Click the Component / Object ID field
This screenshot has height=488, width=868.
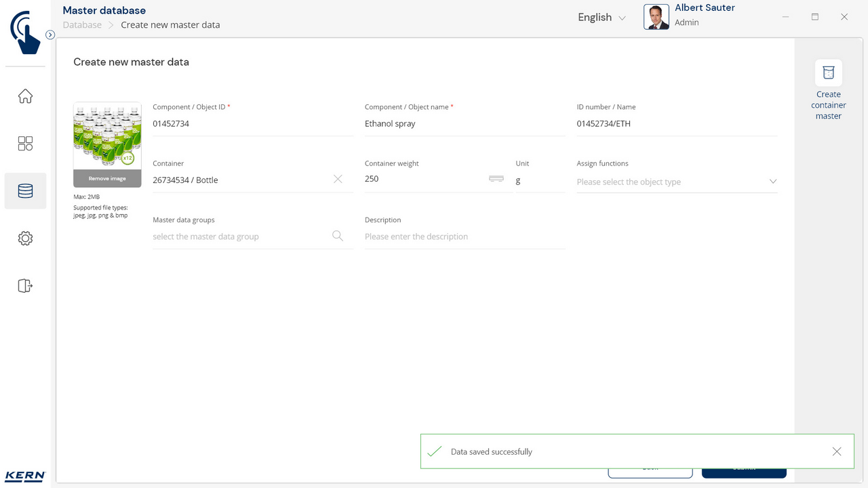252,124
